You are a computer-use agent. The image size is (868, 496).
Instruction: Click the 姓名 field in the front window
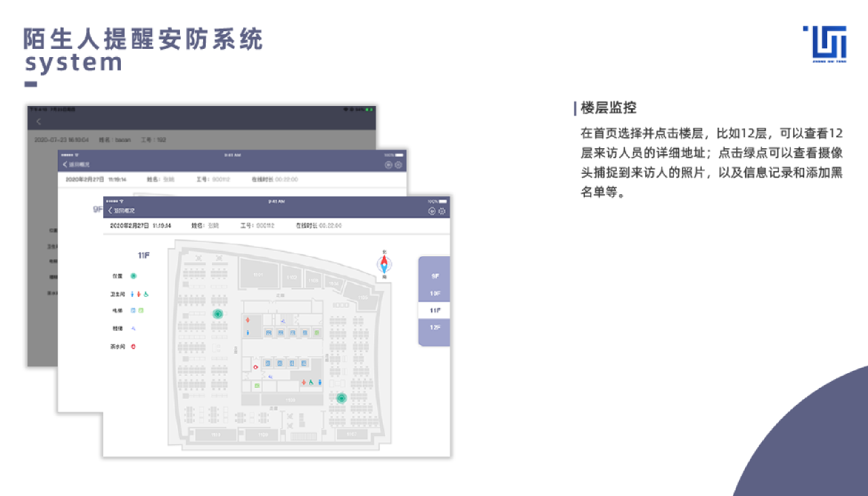coord(205,226)
